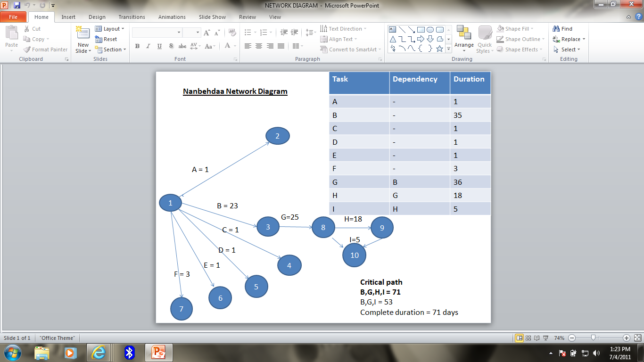The height and width of the screenshot is (362, 644).
Task: Switch to the Insert tab
Action: click(68, 17)
